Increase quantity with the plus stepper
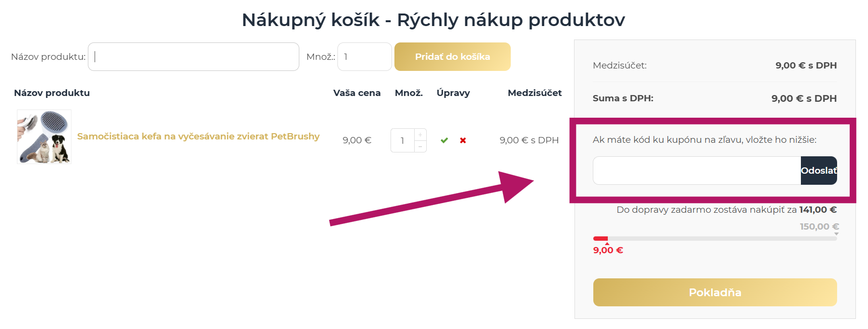Viewport: 868px width, 329px height. point(420,134)
